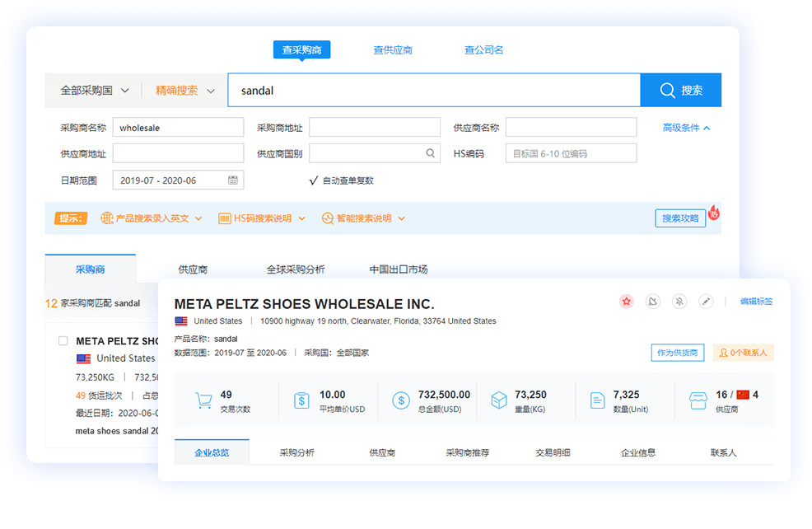Screen dimensions: 812x529
Task: Click the box icon by 73,250
Action: pos(499,400)
